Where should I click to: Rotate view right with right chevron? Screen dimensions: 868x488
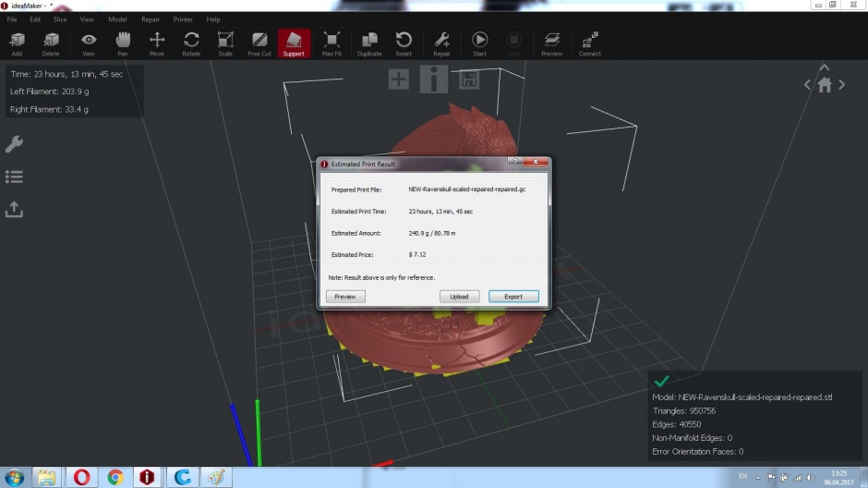(x=842, y=85)
